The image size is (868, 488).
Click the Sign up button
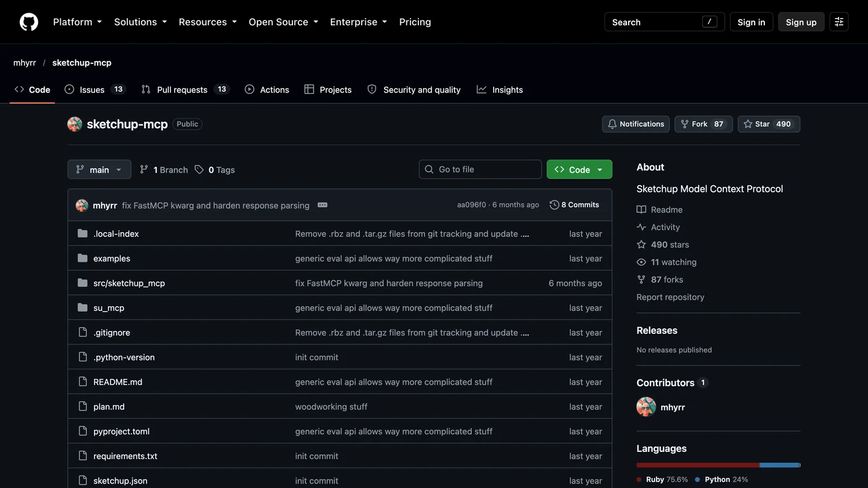click(801, 22)
